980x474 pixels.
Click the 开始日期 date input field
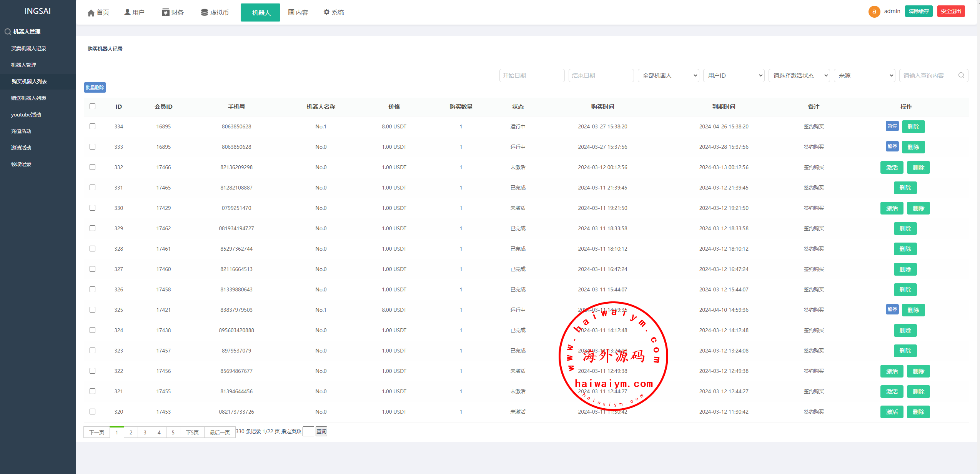pos(532,76)
